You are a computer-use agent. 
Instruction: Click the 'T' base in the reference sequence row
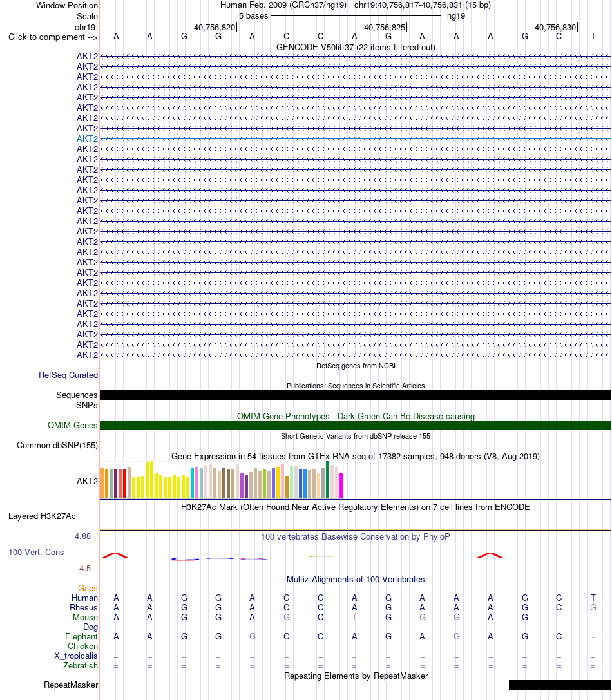pyautogui.click(x=593, y=37)
